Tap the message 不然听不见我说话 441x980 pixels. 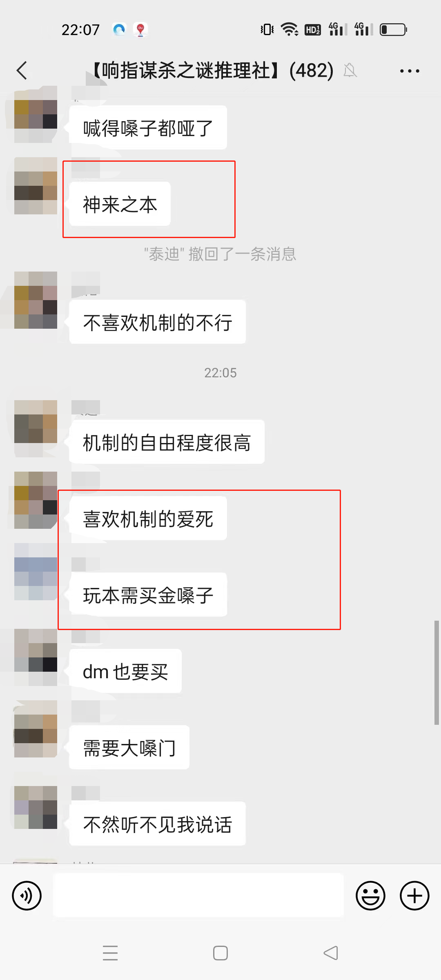click(158, 824)
